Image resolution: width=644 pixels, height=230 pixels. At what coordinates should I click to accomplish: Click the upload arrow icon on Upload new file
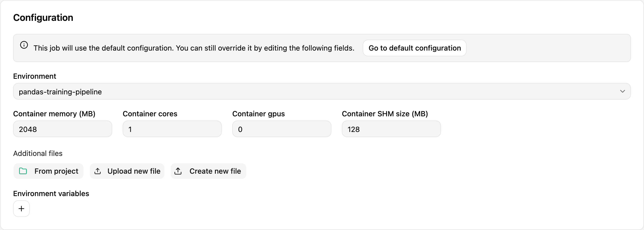[98, 171]
